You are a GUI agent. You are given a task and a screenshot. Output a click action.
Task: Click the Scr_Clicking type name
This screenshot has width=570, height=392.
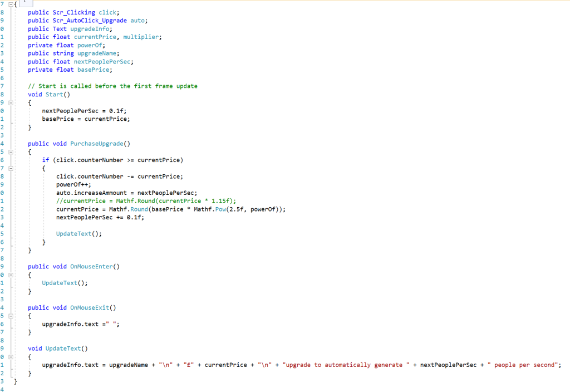pos(73,12)
